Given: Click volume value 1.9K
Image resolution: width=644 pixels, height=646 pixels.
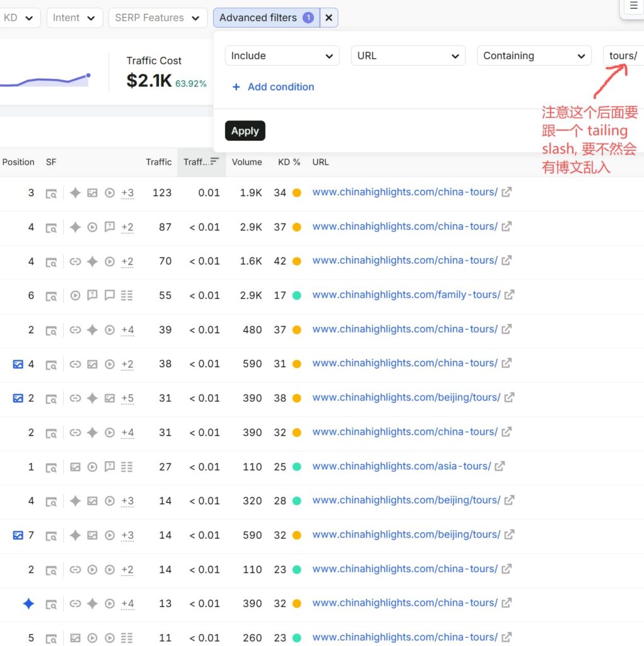Looking at the screenshot, I should click(251, 193).
